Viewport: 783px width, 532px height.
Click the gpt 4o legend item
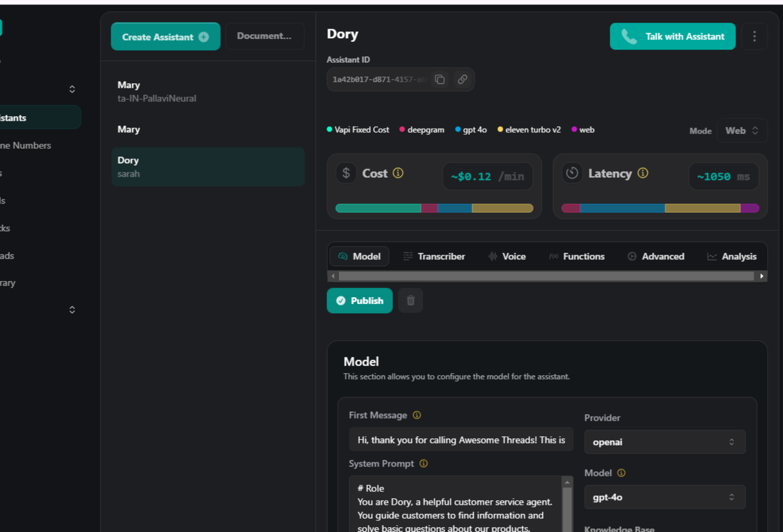point(471,130)
